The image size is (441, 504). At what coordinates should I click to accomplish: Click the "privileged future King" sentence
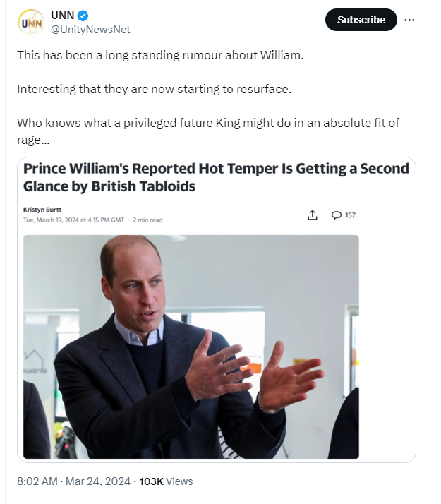(207, 123)
